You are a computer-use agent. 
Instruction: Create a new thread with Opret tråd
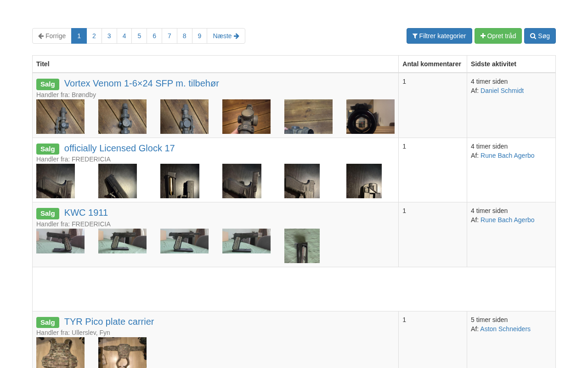click(x=498, y=36)
